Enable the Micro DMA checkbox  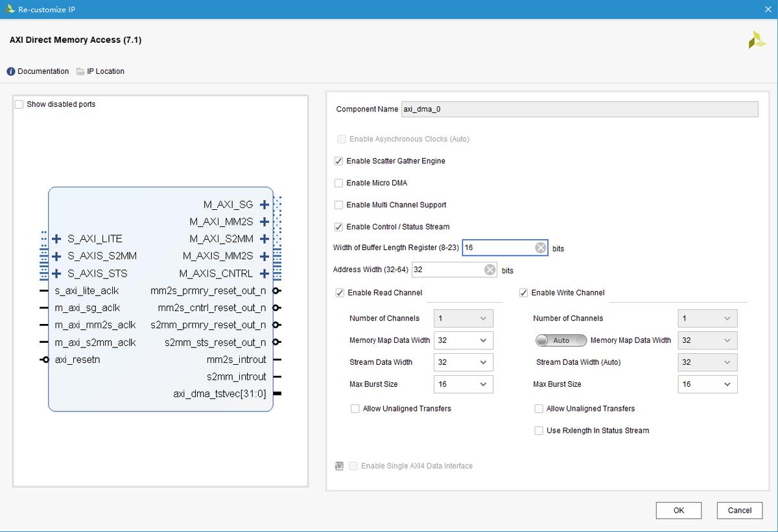[339, 183]
